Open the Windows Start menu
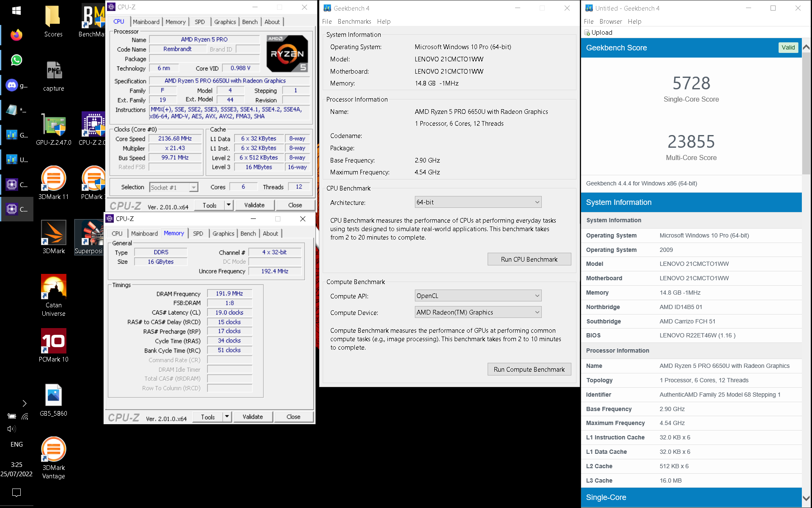 (x=16, y=11)
